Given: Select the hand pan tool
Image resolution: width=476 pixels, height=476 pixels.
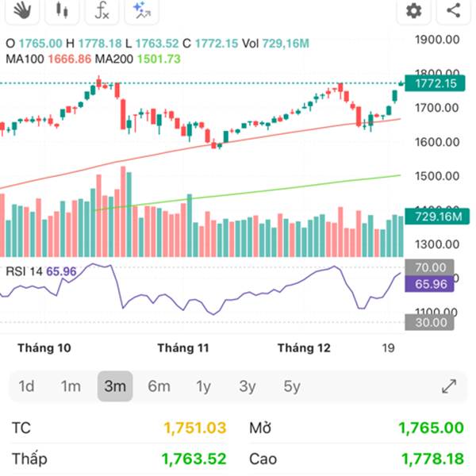Looking at the screenshot, I should pyautogui.click(x=22, y=10).
